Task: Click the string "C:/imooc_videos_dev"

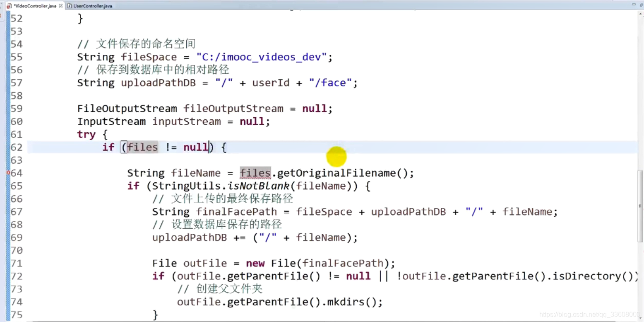Action: tap(262, 57)
